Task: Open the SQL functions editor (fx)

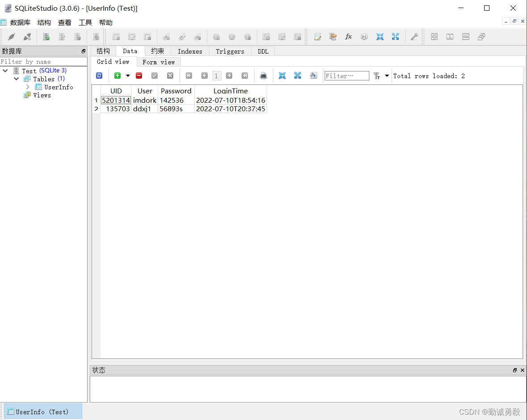Action: tap(348, 37)
